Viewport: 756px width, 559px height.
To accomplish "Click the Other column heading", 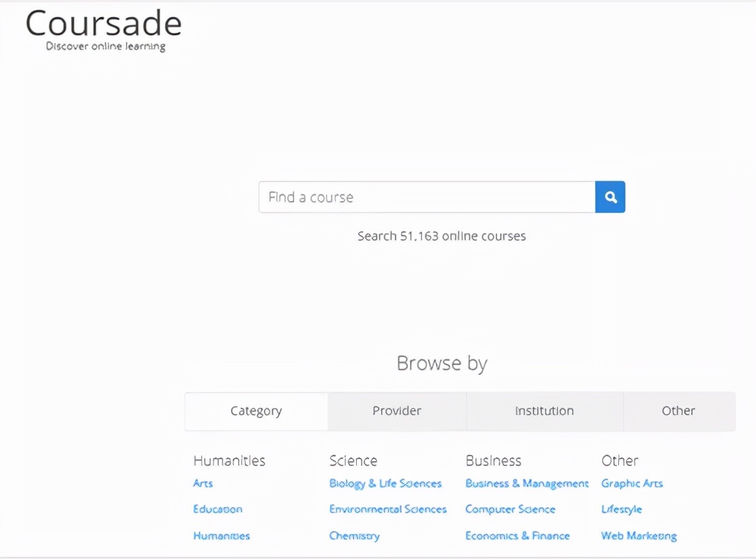I will [620, 461].
